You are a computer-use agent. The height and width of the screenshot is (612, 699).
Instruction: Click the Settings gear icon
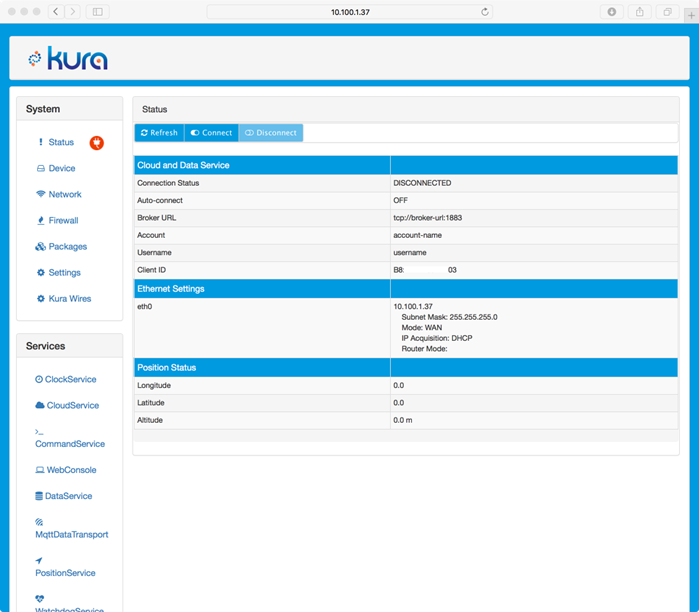coord(41,272)
